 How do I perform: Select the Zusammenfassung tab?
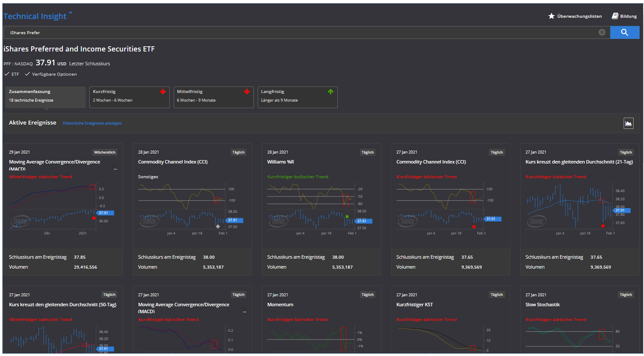coord(45,97)
